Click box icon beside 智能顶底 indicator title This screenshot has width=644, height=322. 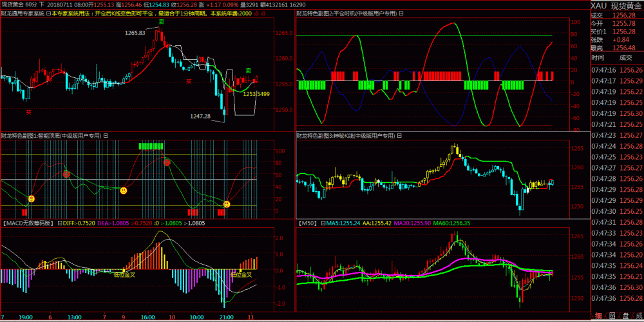pyautogui.click(x=106, y=135)
